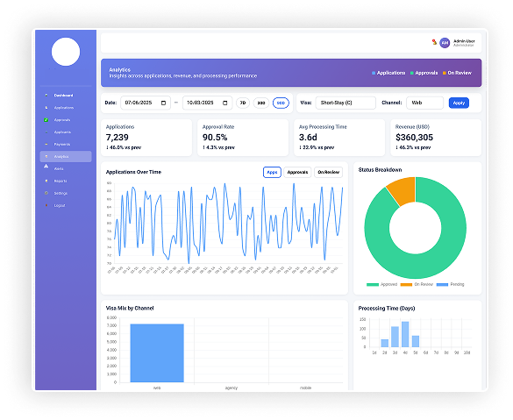Click the notification bell icon in header

click(434, 42)
